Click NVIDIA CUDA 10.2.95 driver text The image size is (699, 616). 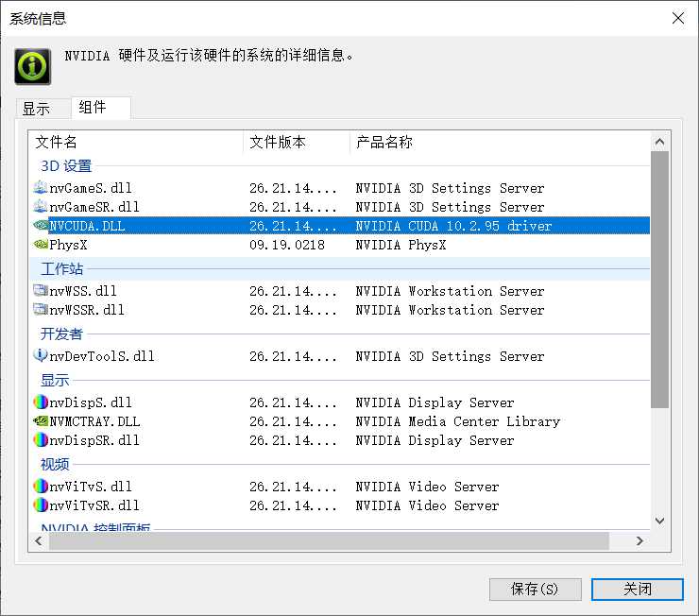pyautogui.click(x=453, y=226)
